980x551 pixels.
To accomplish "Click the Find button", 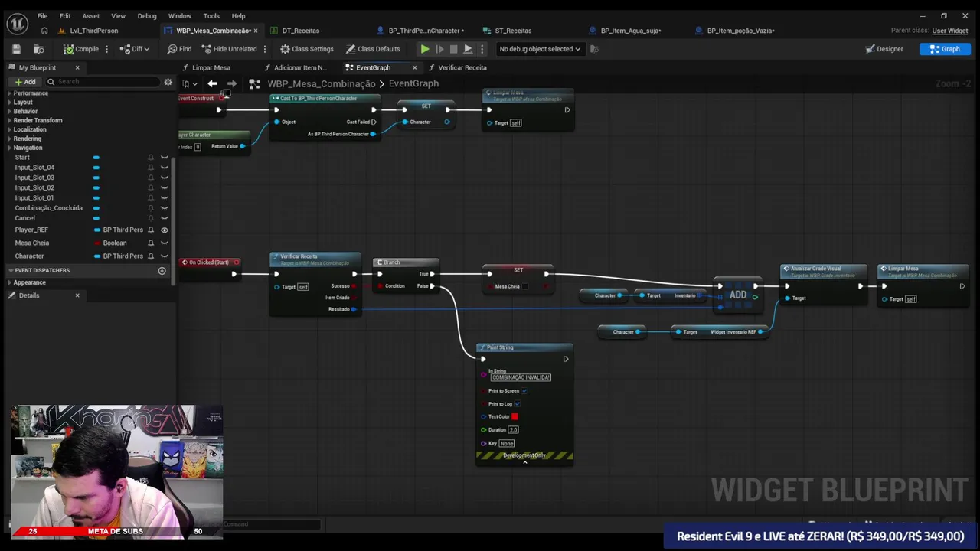I will 179,49.
